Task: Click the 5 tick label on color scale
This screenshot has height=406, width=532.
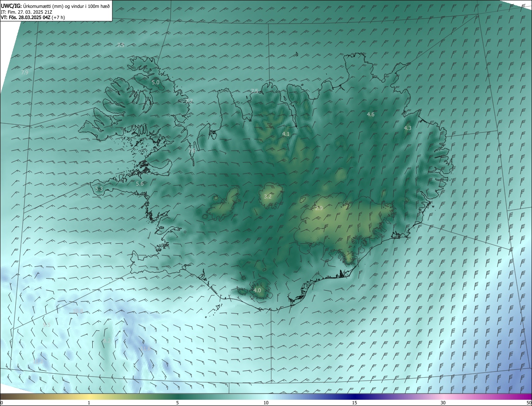Action: 177,403
